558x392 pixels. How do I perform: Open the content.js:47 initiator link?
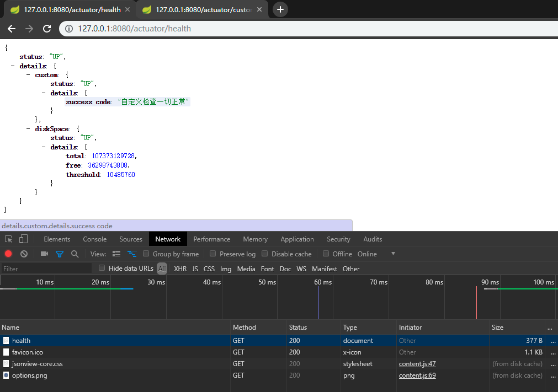(417, 364)
